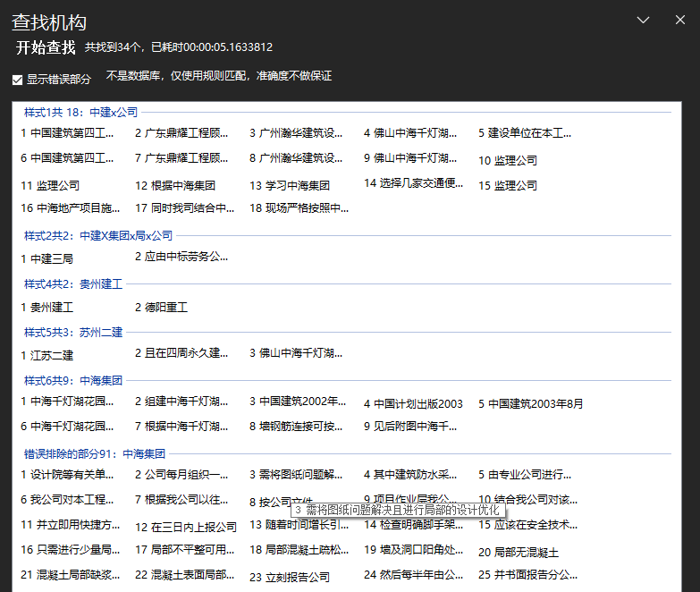Pick excluded item 12 在三日内上报公司
The width and height of the screenshot is (700, 592).
coord(186,528)
